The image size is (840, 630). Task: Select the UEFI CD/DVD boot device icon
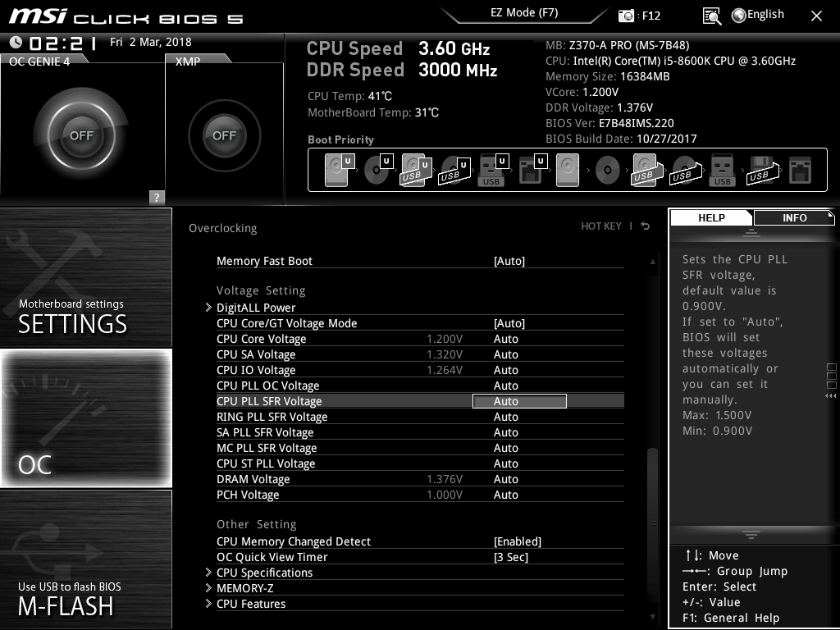pyautogui.click(x=377, y=170)
